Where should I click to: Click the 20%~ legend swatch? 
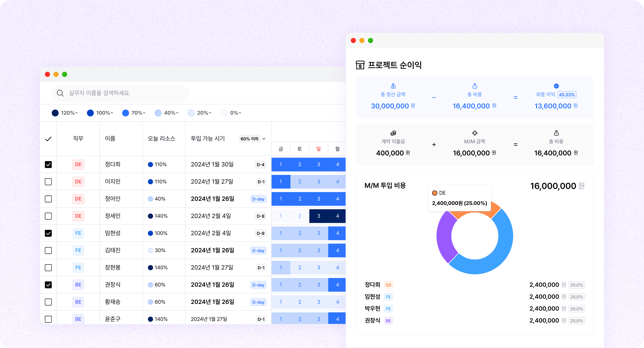[x=191, y=113]
